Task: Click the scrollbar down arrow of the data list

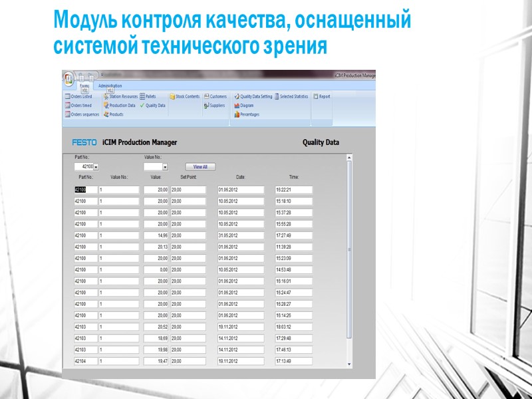Action: pyautogui.click(x=349, y=364)
